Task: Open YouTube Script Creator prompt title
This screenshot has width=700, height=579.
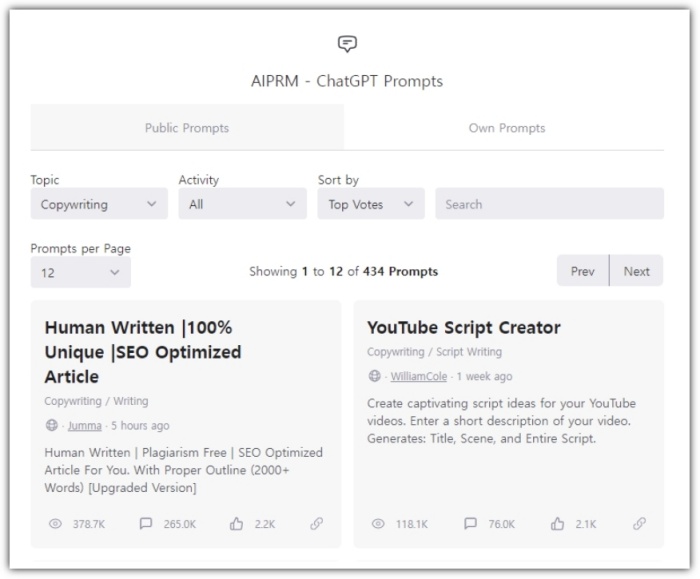Action: [x=463, y=328]
